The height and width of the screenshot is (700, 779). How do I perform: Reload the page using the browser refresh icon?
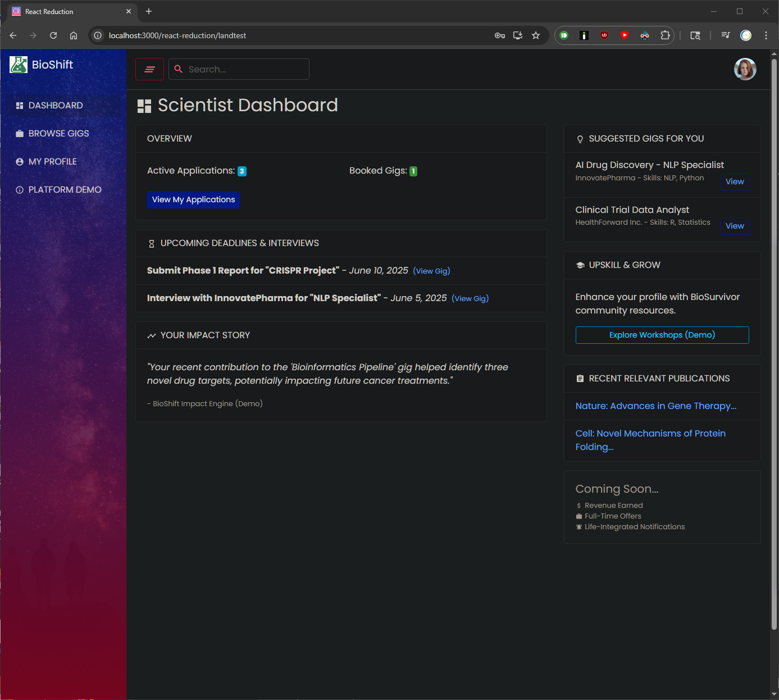53,35
